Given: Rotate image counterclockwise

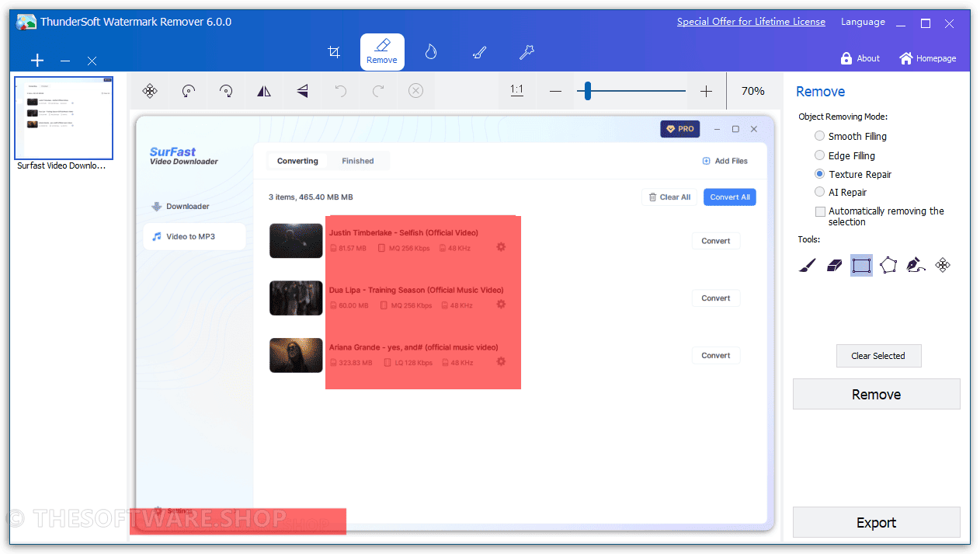Looking at the screenshot, I should [x=188, y=91].
